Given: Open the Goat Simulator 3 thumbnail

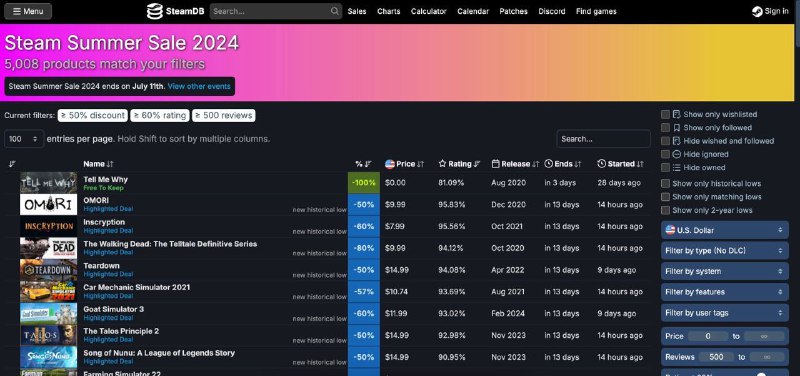Looking at the screenshot, I should (48, 313).
